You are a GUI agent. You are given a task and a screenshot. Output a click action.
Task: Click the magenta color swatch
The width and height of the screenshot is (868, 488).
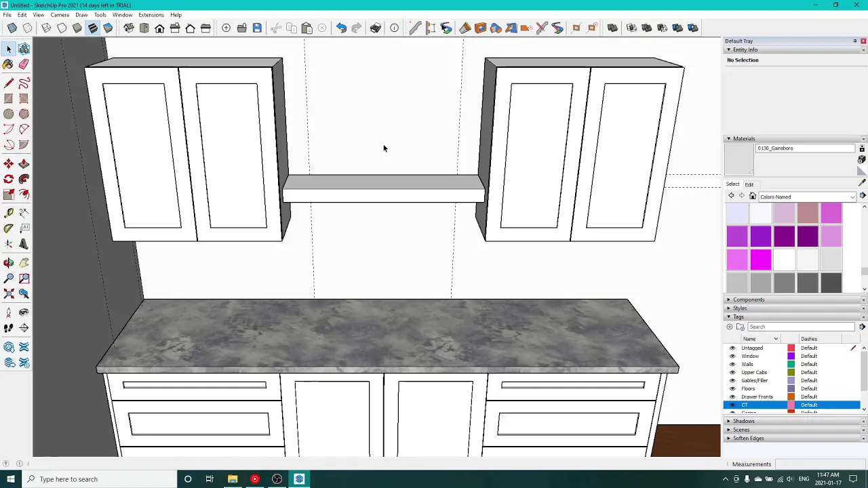pos(760,260)
